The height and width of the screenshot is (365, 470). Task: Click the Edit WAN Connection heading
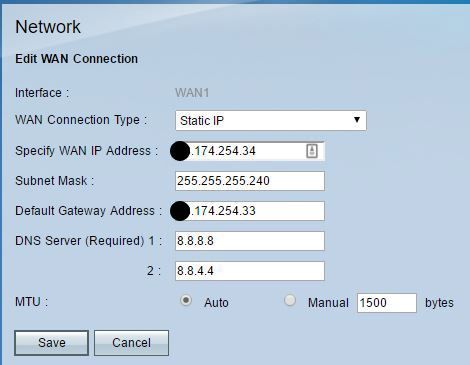pos(76,59)
